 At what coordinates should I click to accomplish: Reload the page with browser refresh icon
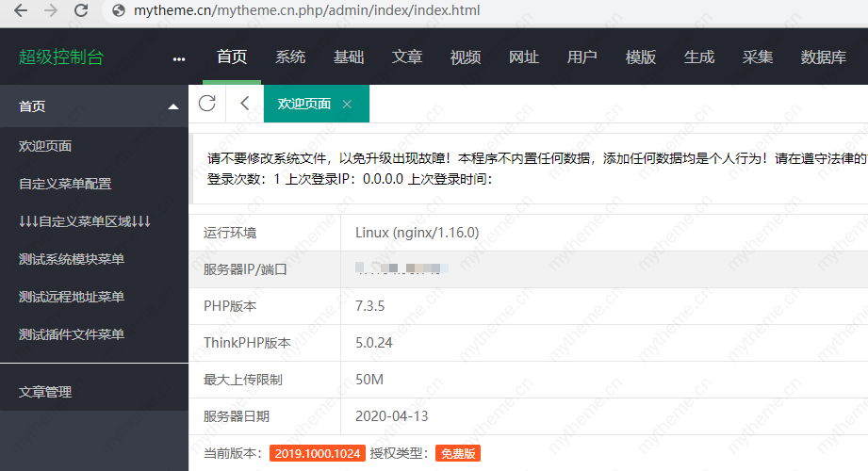[x=81, y=11]
